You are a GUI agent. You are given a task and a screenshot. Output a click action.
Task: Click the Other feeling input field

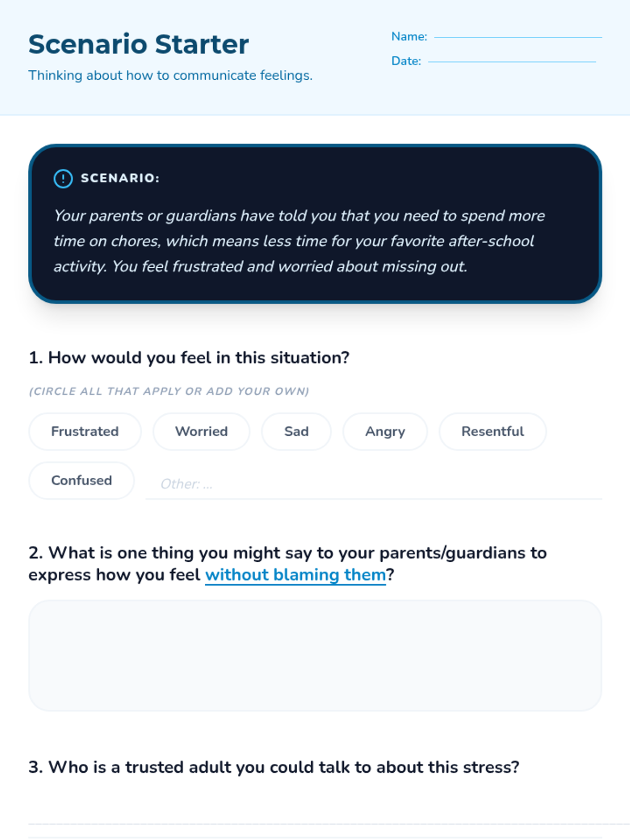(374, 484)
